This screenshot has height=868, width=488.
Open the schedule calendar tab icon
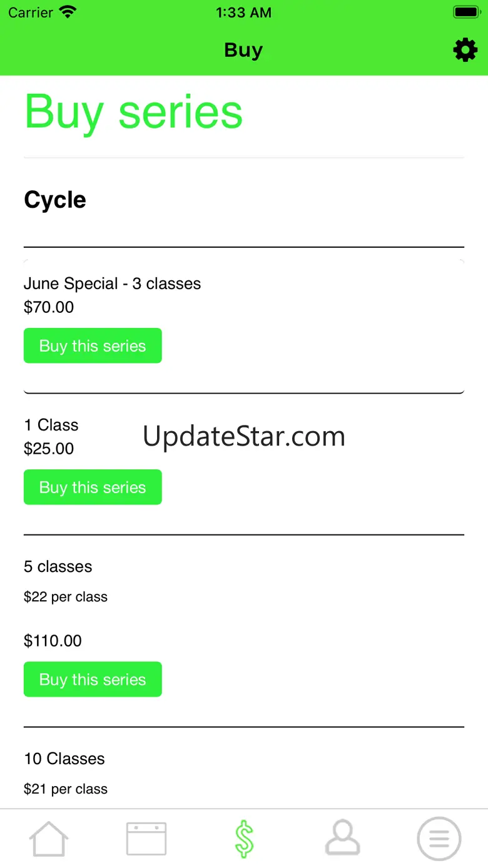click(x=146, y=839)
